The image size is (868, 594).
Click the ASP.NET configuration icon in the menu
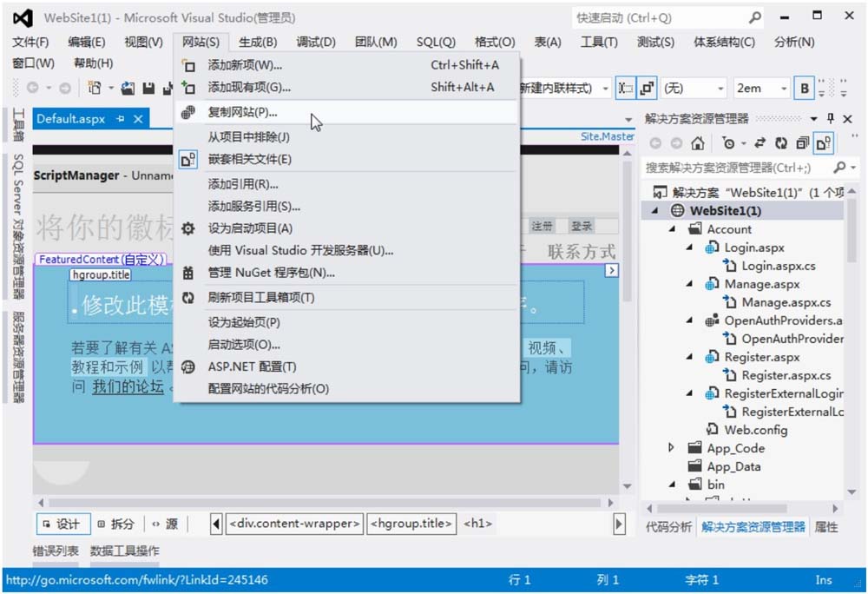coord(188,367)
